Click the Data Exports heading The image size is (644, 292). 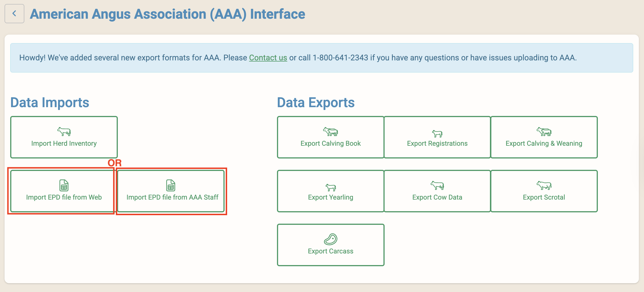(x=316, y=103)
